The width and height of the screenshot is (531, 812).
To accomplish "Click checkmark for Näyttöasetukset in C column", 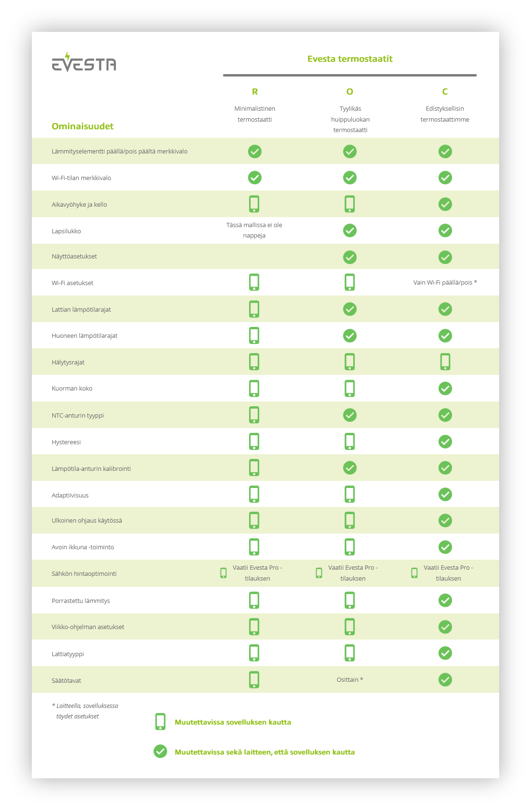I will 445,257.
